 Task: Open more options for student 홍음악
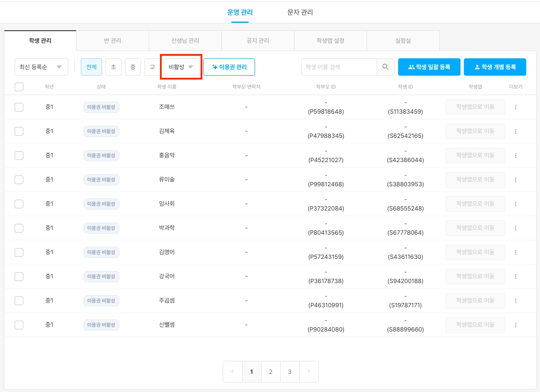(x=516, y=156)
